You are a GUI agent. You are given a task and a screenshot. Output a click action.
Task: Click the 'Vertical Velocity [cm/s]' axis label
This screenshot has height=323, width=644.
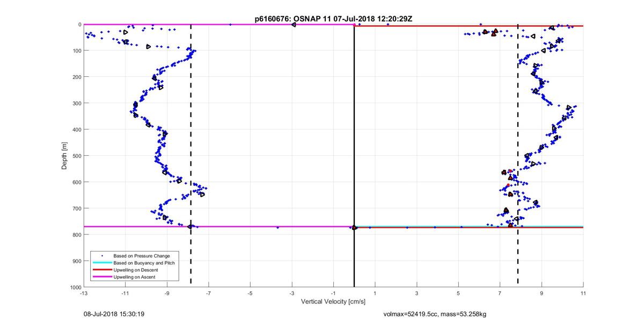[333, 302]
